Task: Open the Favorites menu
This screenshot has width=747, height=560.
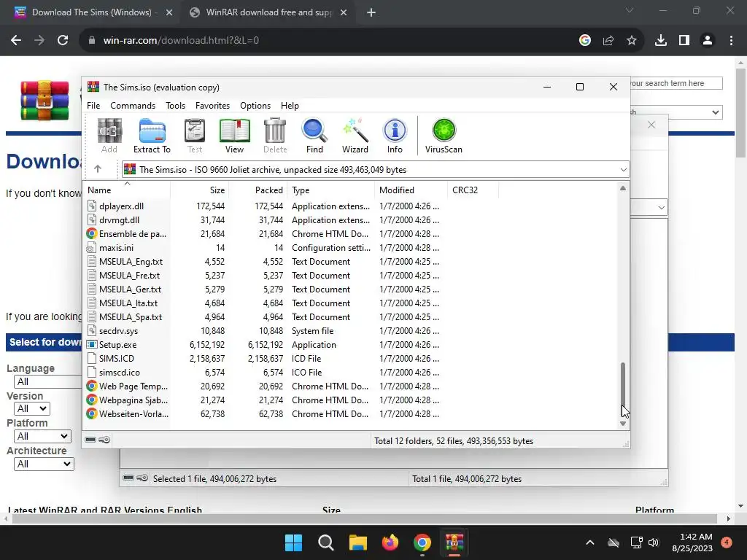Action: point(212,106)
